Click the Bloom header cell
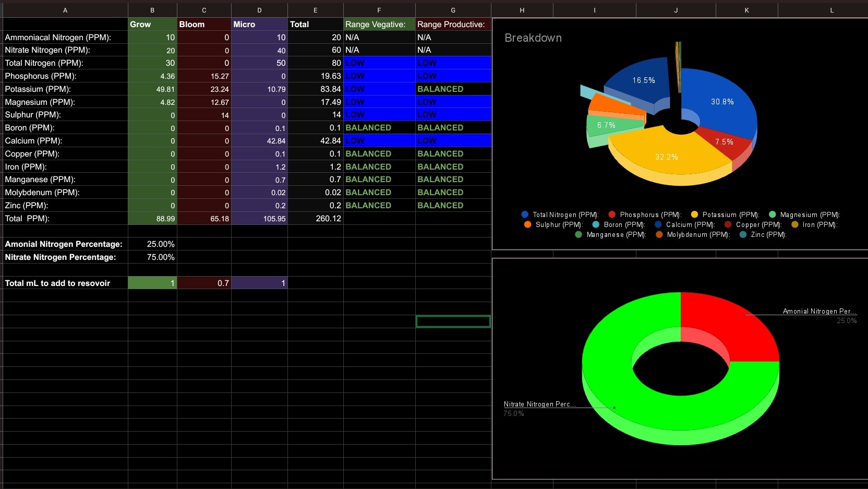This screenshot has width=868, height=489. click(204, 25)
